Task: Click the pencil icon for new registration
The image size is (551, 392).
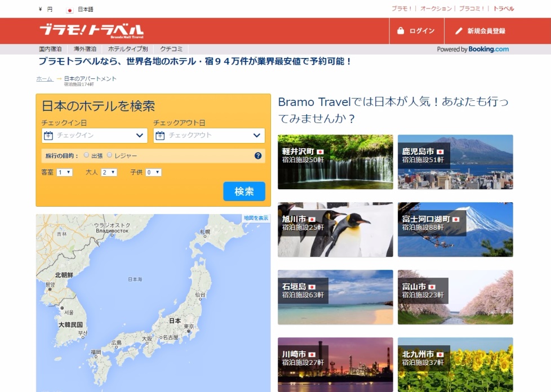Action: (x=459, y=31)
